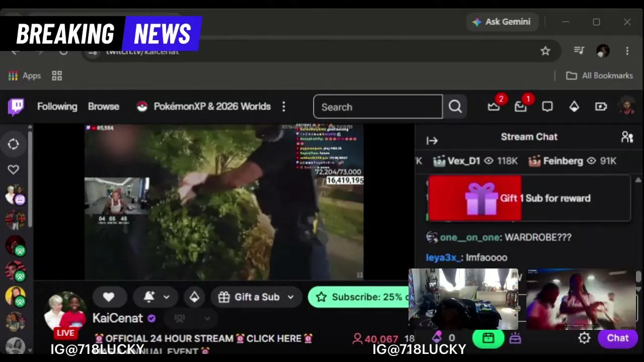Open the KaiCenat channel name link
This screenshot has height=362, width=644.
118,318
